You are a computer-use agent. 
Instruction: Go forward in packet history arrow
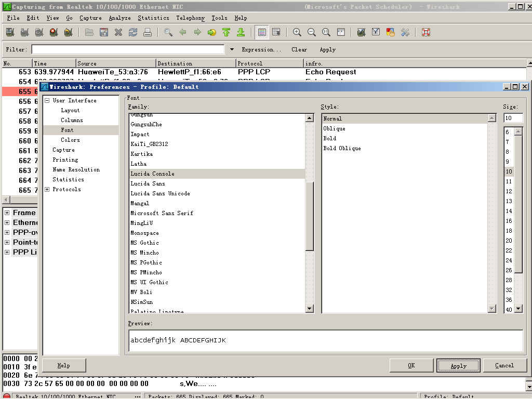197,32
